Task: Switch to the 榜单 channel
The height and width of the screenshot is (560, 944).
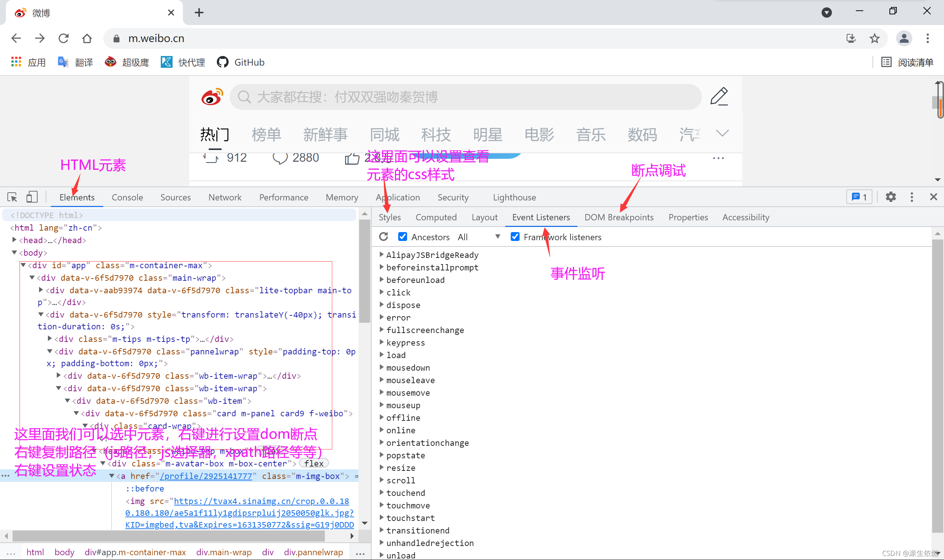Action: [x=267, y=134]
